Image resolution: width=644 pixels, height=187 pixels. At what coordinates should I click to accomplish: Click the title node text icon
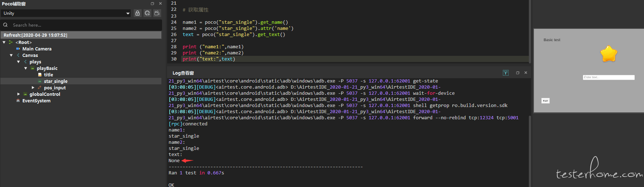click(40, 75)
